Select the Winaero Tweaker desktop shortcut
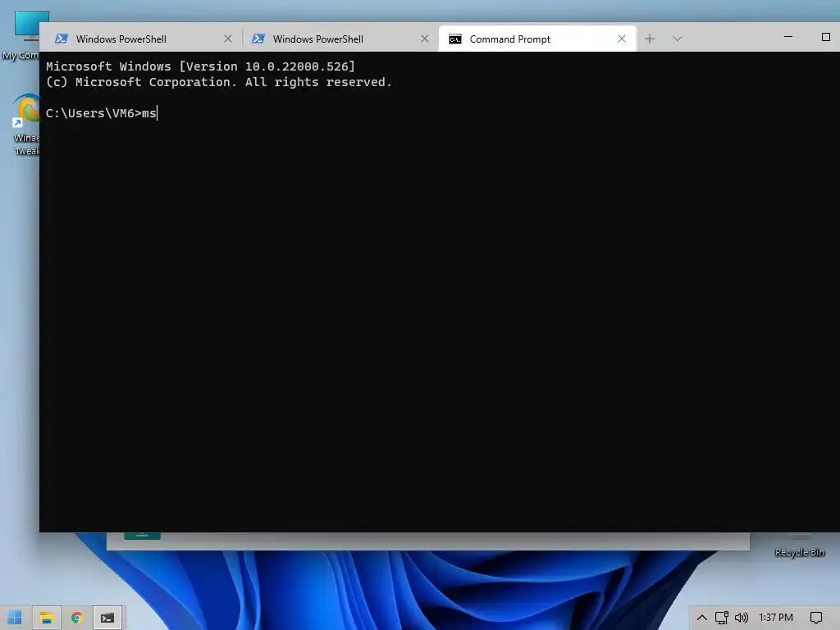 25,126
